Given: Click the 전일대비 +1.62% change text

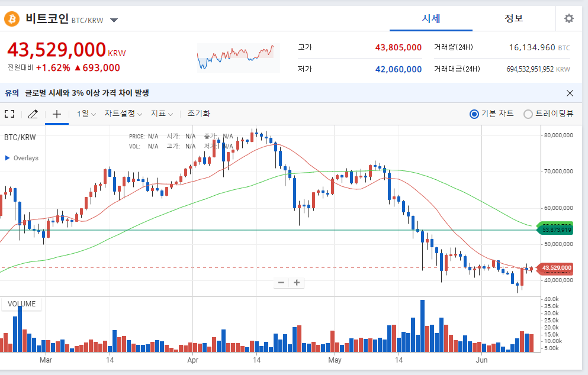Looking at the screenshot, I should pos(53,68).
